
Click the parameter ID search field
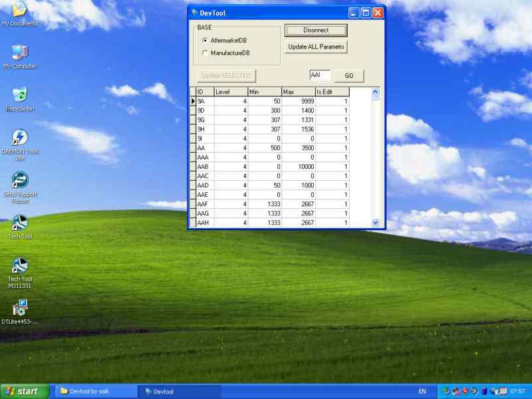pos(320,75)
